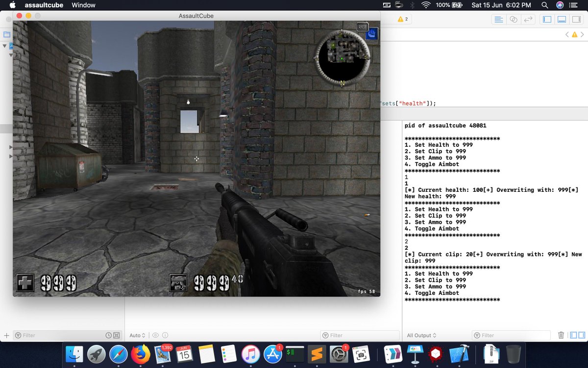This screenshot has width=588, height=368.
Task: Open Safari from the Dock
Action: point(119,354)
